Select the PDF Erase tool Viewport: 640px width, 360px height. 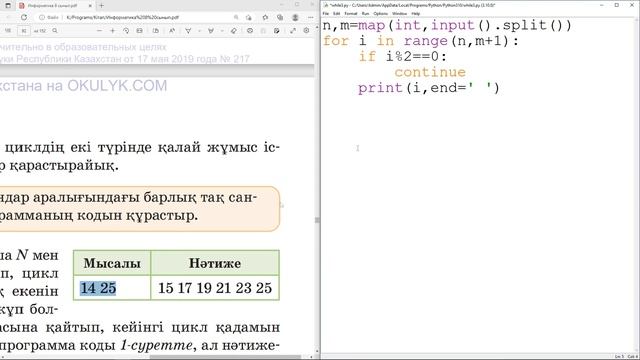[x=233, y=31]
